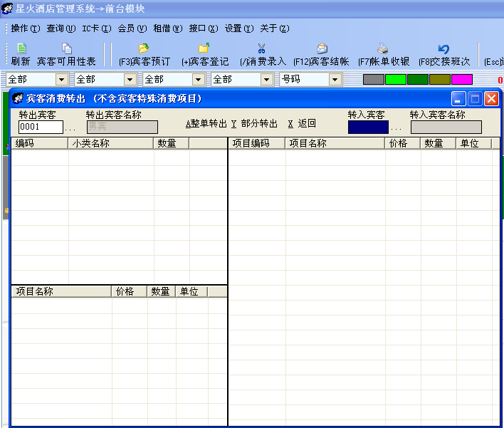The height and width of the screenshot is (428, 504).
Task: Click 价格 header in right grid
Action: coord(403,143)
